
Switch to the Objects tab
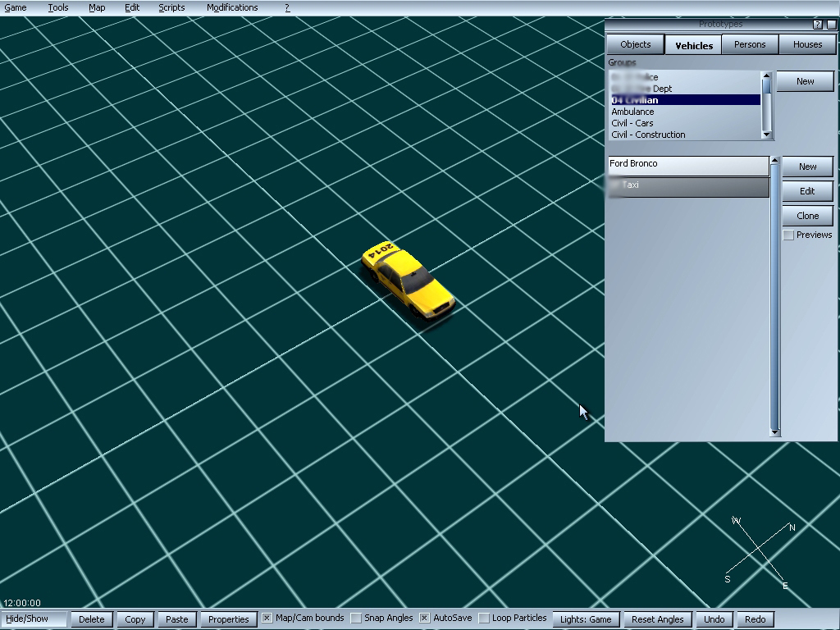coord(636,44)
